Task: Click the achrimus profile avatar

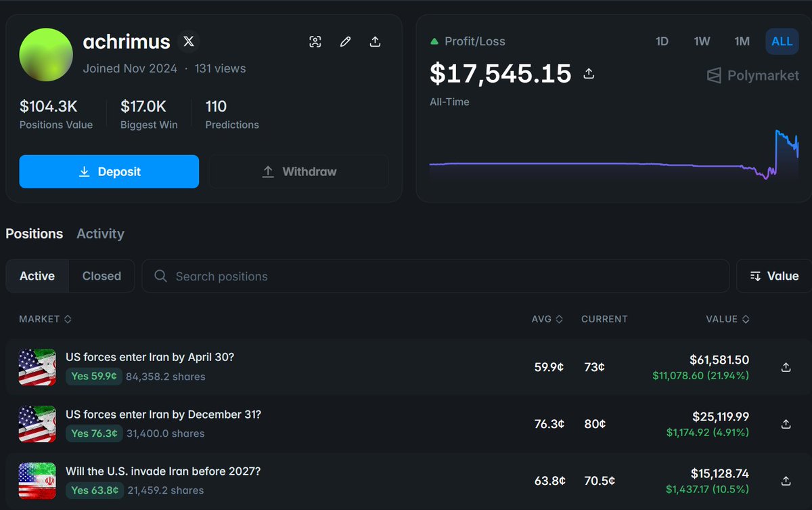Action: 46,56
